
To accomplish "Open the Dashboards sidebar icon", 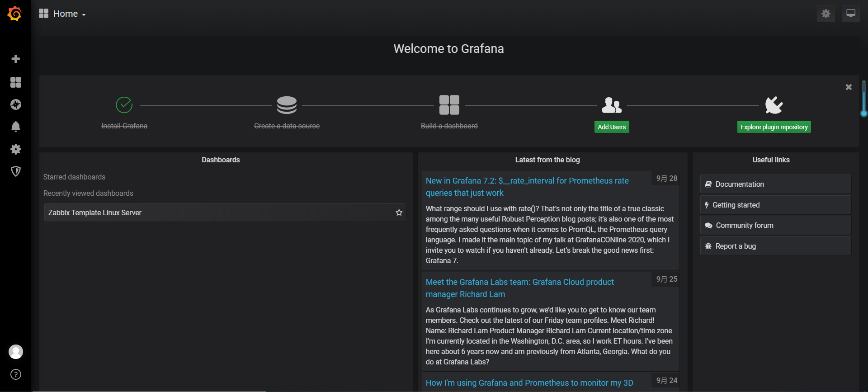I will click(x=16, y=82).
